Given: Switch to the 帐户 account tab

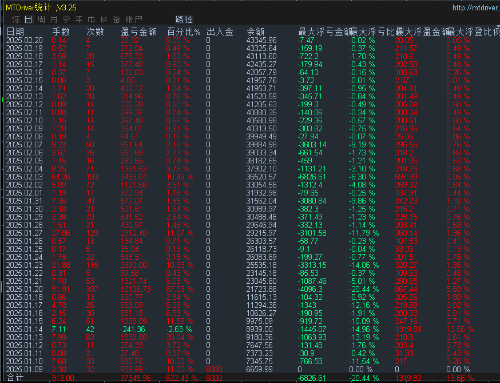Looking at the screenshot, I should pyautogui.click(x=134, y=19).
